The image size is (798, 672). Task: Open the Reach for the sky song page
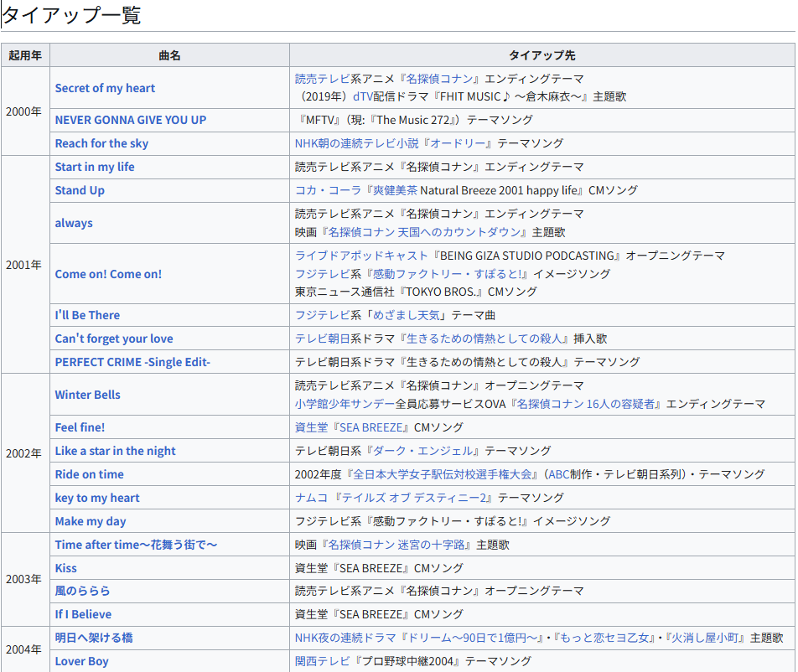click(x=101, y=143)
